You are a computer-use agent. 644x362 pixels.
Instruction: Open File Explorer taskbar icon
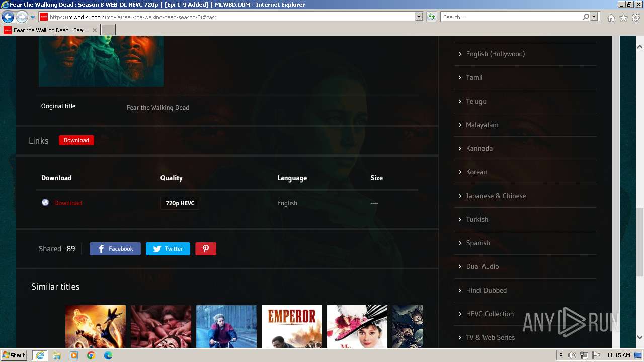(57, 355)
